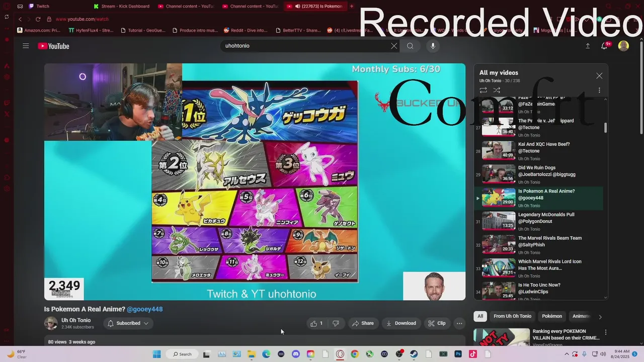This screenshot has width=644, height=362.
Task: Play Did We Ruin Dogs playlist item
Action: pos(538,174)
